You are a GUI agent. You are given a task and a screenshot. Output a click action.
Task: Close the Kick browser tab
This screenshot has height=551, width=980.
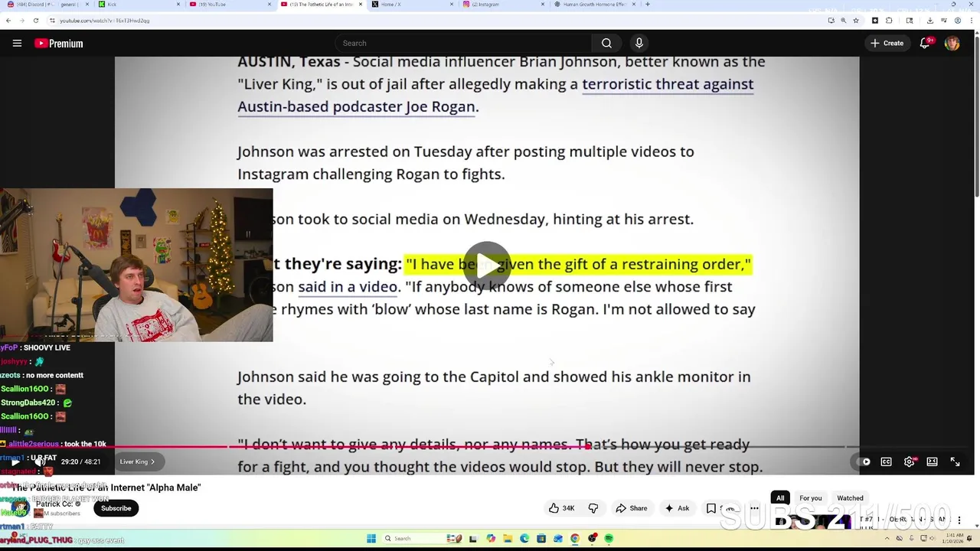(178, 5)
